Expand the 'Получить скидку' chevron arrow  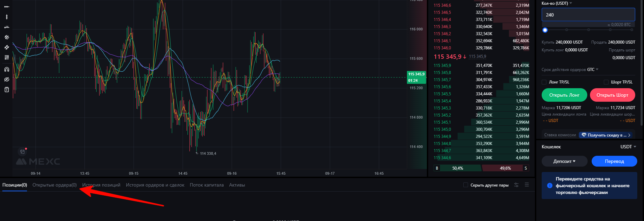coord(629,135)
